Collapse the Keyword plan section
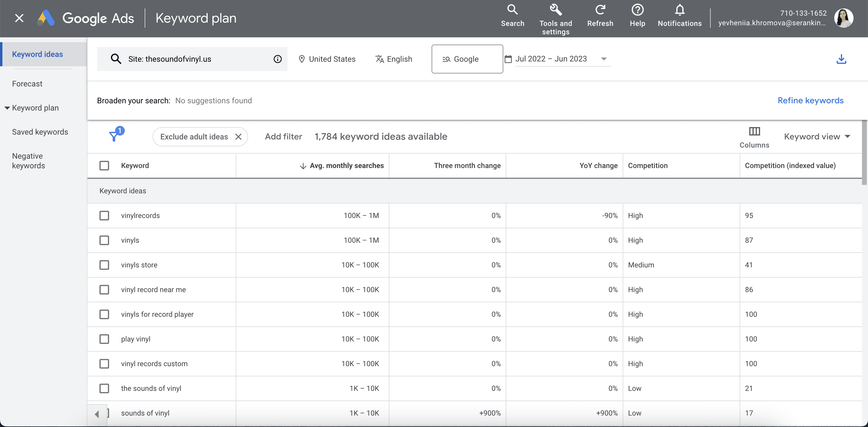 pos(7,108)
